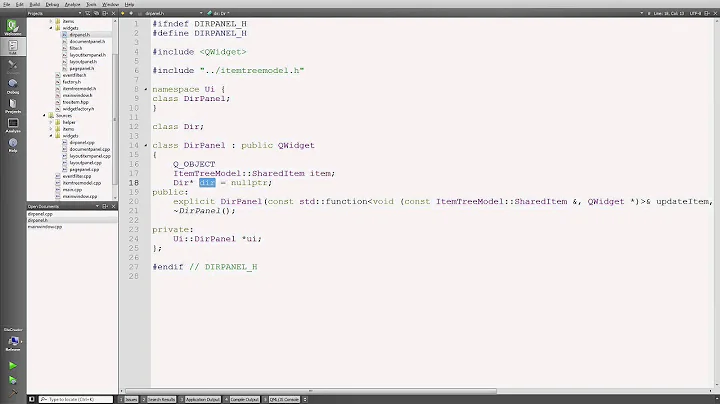720x404 pixels.
Task: Split the Open Documents panel
Action: click(x=105, y=207)
